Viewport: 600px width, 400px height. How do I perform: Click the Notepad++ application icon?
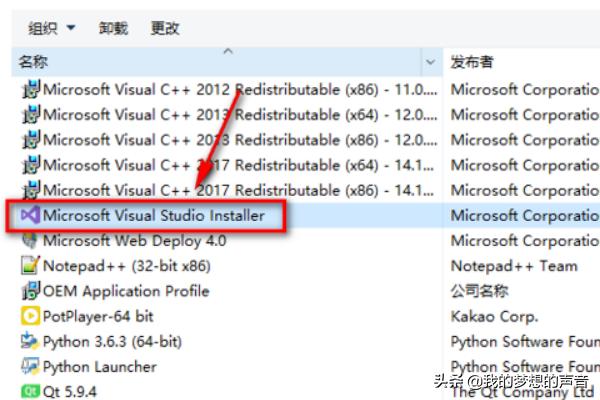point(29,266)
